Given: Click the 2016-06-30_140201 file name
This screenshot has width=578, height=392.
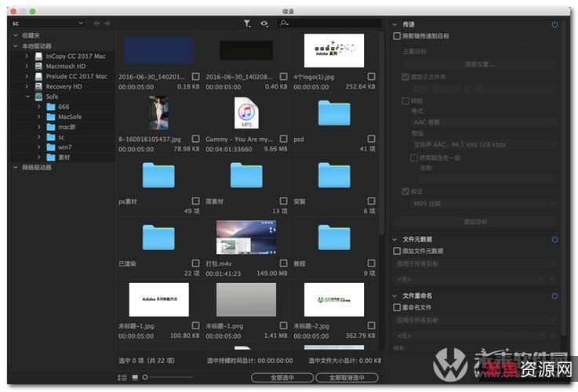Looking at the screenshot, I should click(x=152, y=77).
